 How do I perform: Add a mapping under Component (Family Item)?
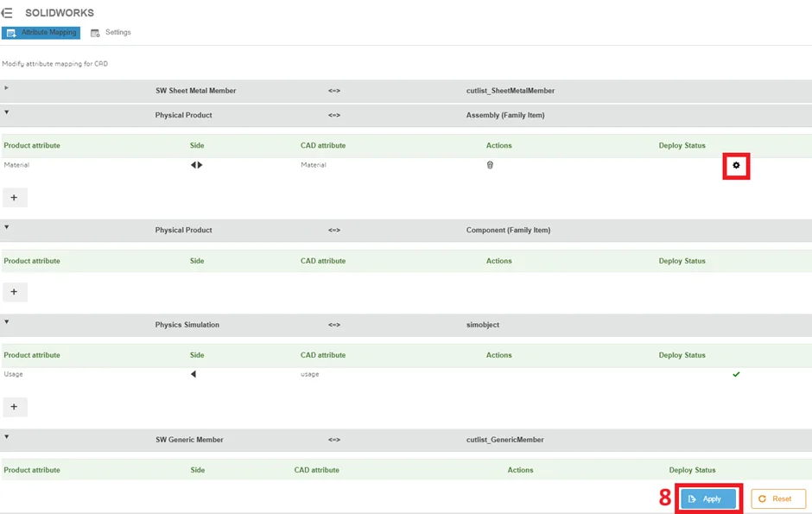tap(15, 292)
